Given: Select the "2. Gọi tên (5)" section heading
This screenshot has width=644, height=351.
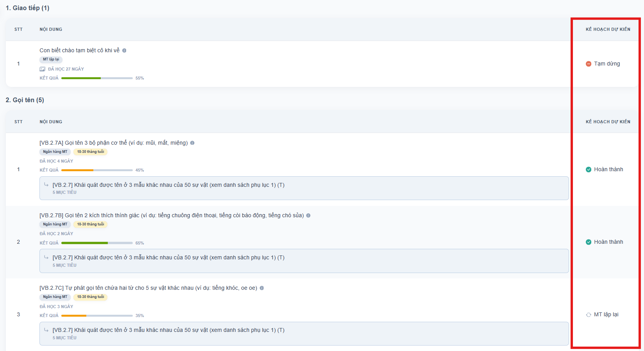Looking at the screenshot, I should 25,100.
